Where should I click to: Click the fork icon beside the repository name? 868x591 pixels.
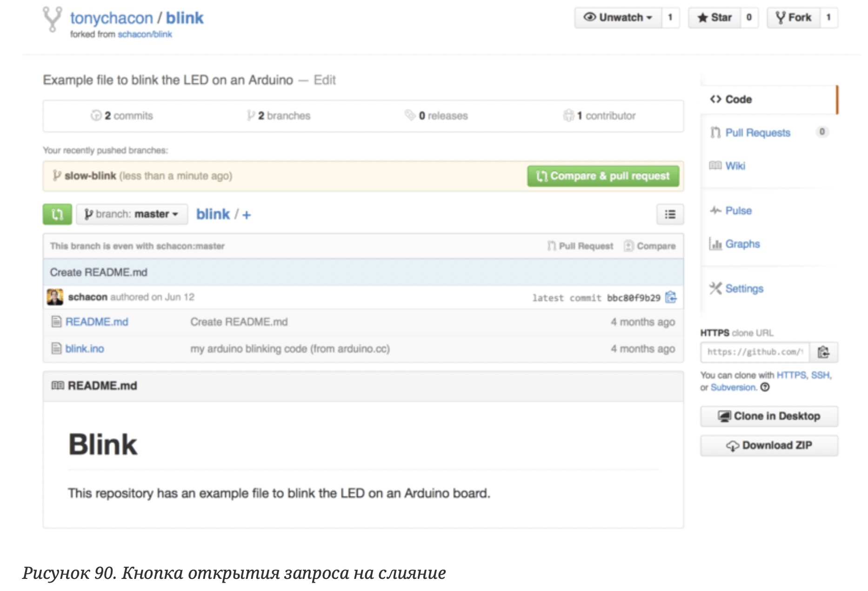(x=52, y=19)
